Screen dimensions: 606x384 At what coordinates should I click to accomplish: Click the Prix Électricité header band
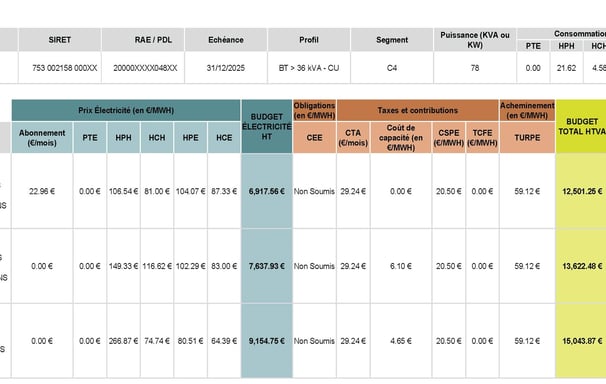[126, 110]
